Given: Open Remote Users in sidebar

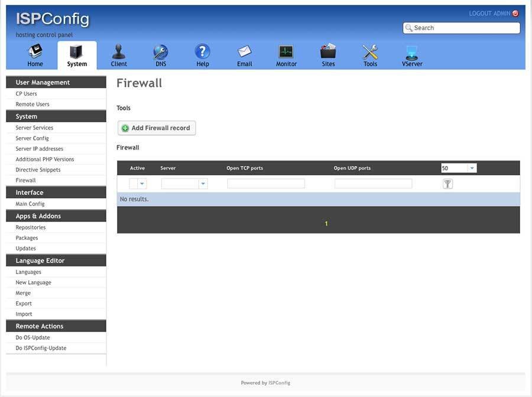Looking at the screenshot, I should tap(33, 105).
